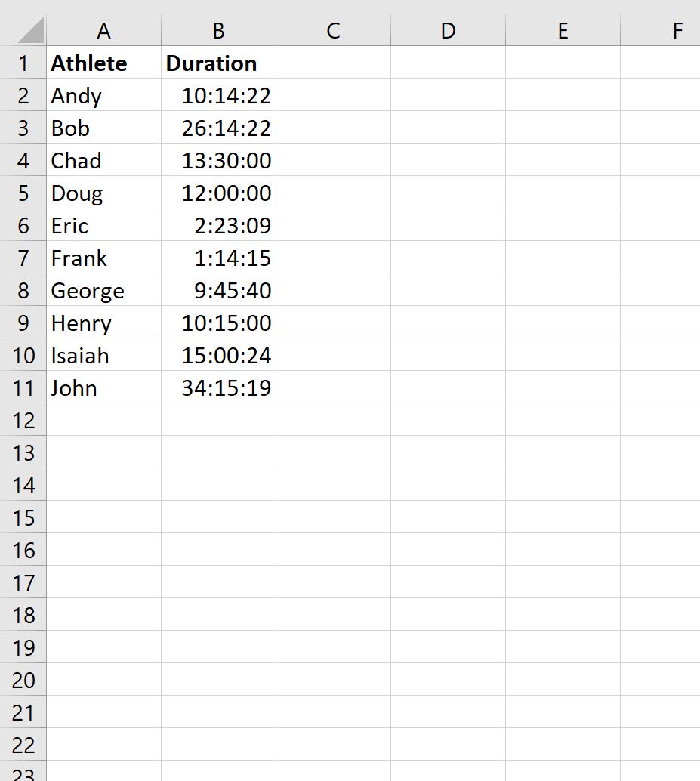Select column header D

point(448,30)
